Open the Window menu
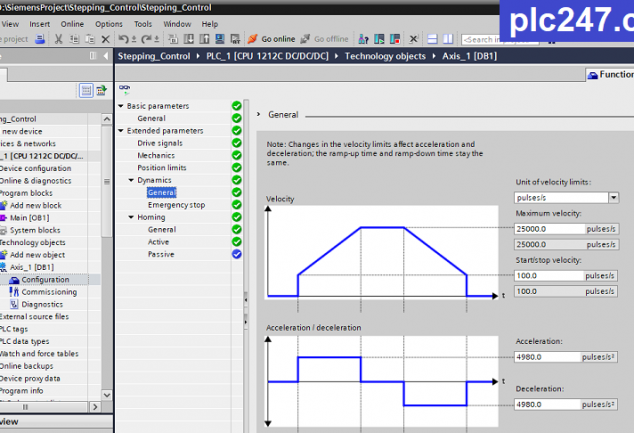This screenshot has height=433, width=634. [x=177, y=24]
